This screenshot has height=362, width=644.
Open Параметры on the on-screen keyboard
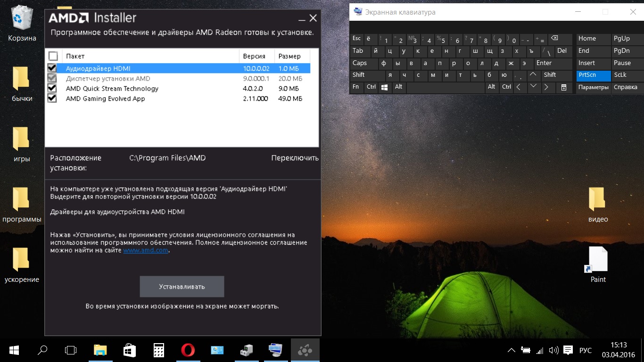(594, 87)
